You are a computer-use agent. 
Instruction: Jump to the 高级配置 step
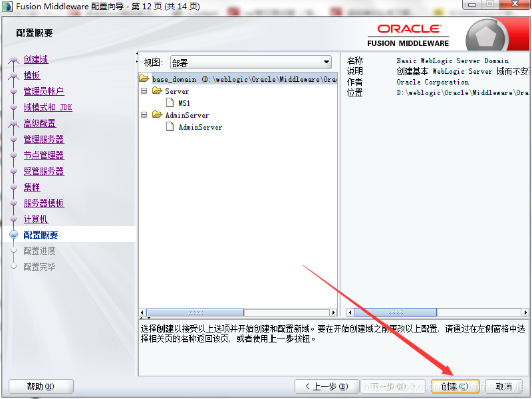40,123
